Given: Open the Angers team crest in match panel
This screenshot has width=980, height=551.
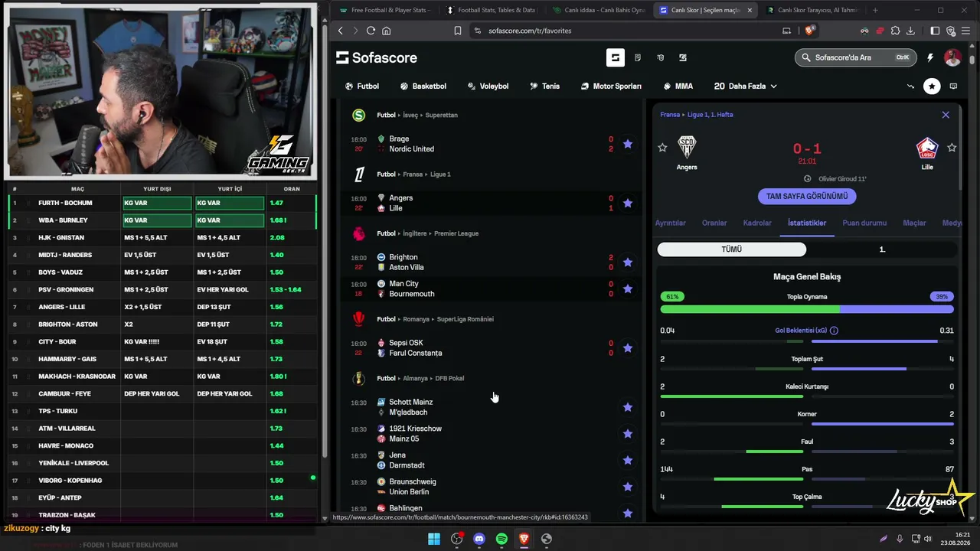Looking at the screenshot, I should (687, 147).
